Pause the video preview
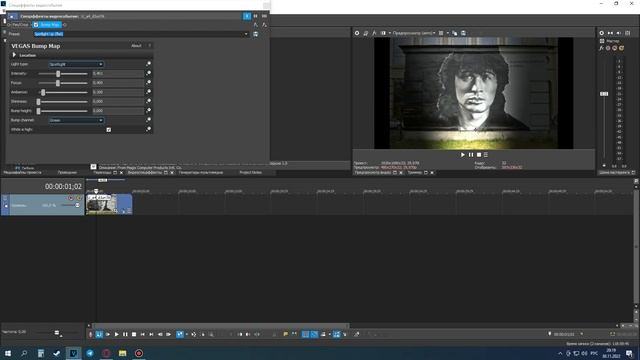640x360 pixels. (x=471, y=155)
